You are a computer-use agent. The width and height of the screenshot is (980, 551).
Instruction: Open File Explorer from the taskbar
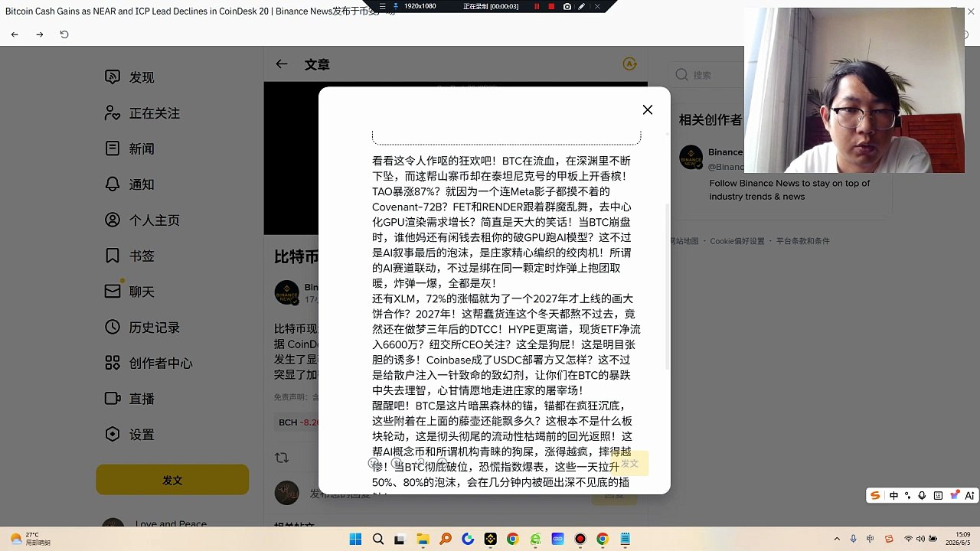pos(423,539)
